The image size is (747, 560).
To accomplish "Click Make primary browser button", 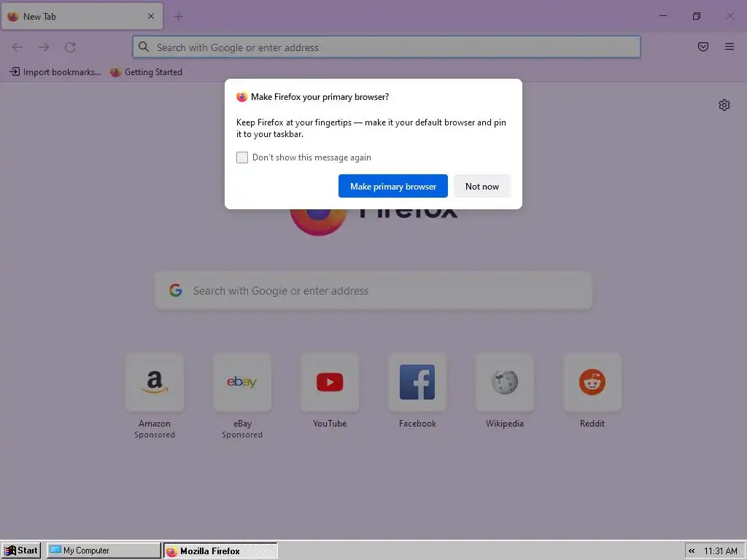I will click(x=393, y=186).
